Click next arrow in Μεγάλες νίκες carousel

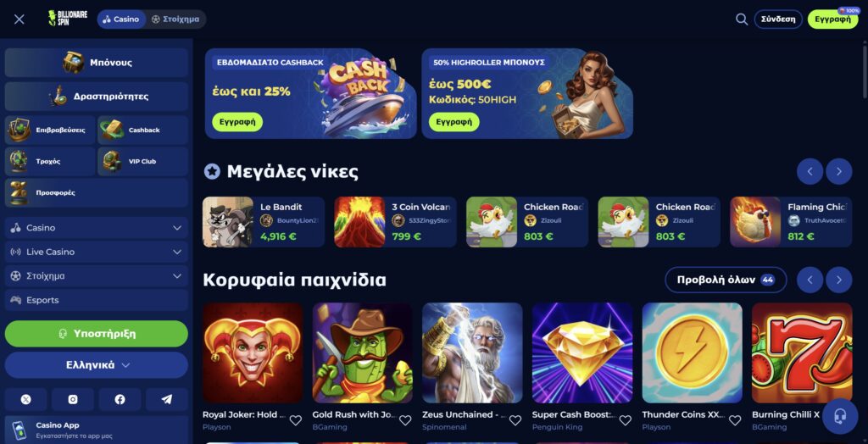(x=838, y=172)
